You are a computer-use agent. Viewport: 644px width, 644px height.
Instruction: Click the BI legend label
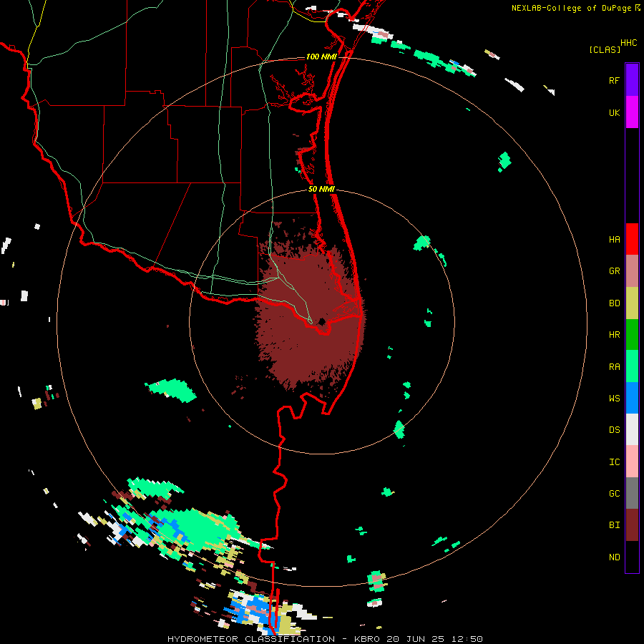click(x=614, y=525)
